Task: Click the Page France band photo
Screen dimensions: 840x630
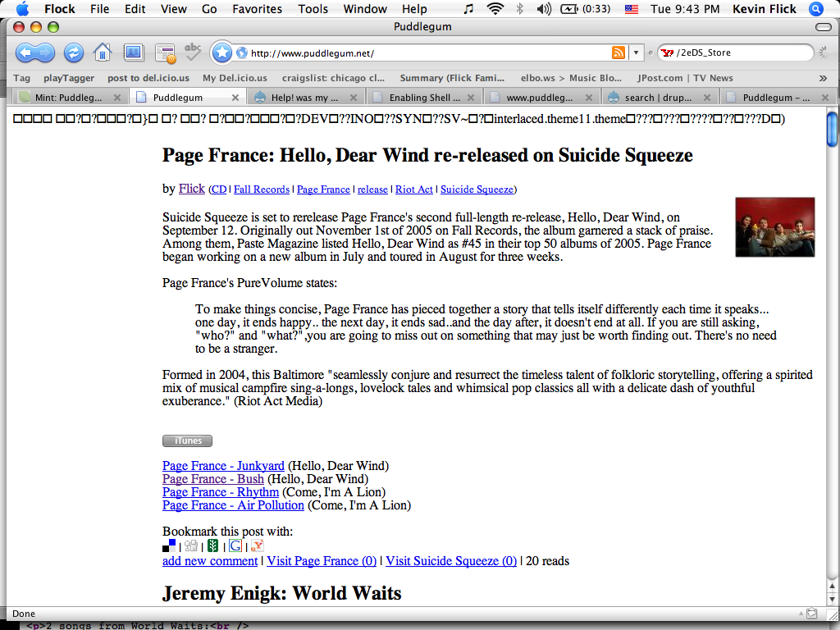Action: (774, 226)
